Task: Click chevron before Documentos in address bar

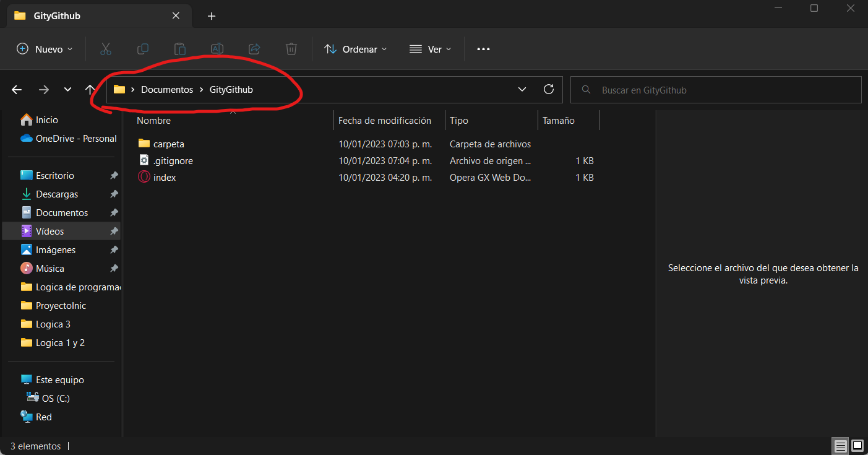Action: coord(133,90)
